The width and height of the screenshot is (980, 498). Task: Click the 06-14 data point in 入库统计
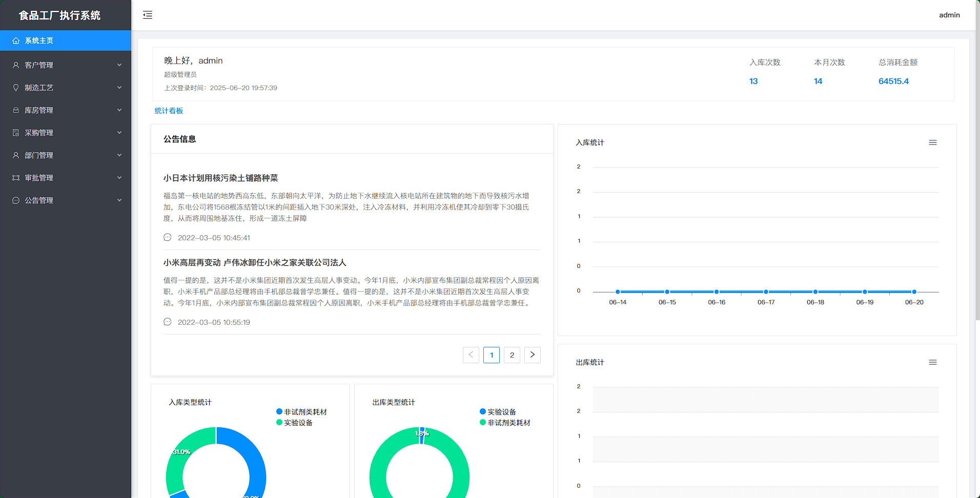(618, 292)
